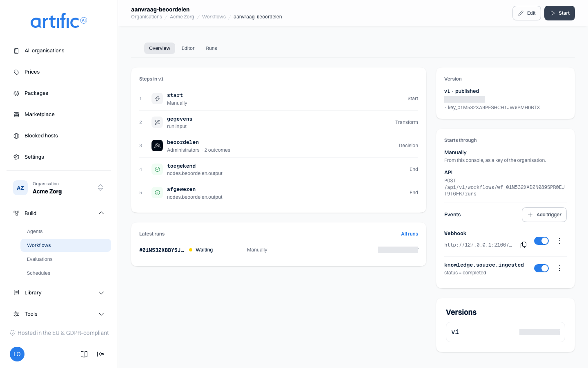
Task: Expand the Tools section
Action: pyautogui.click(x=59, y=314)
